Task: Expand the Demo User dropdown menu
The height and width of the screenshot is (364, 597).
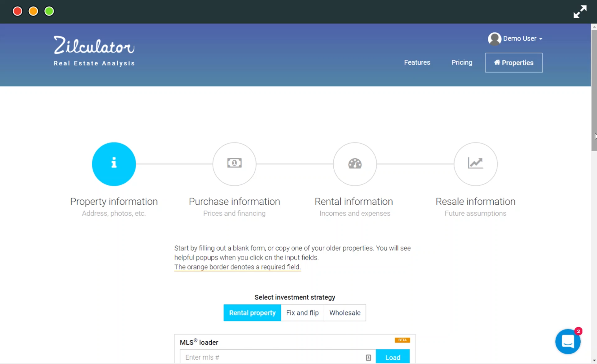Action: pyautogui.click(x=523, y=39)
